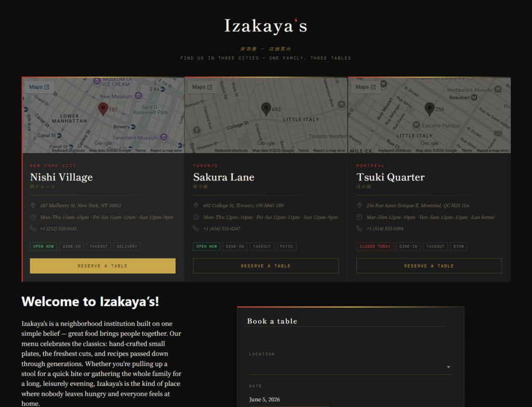Click Report a map error on Toronto map

tap(329, 150)
